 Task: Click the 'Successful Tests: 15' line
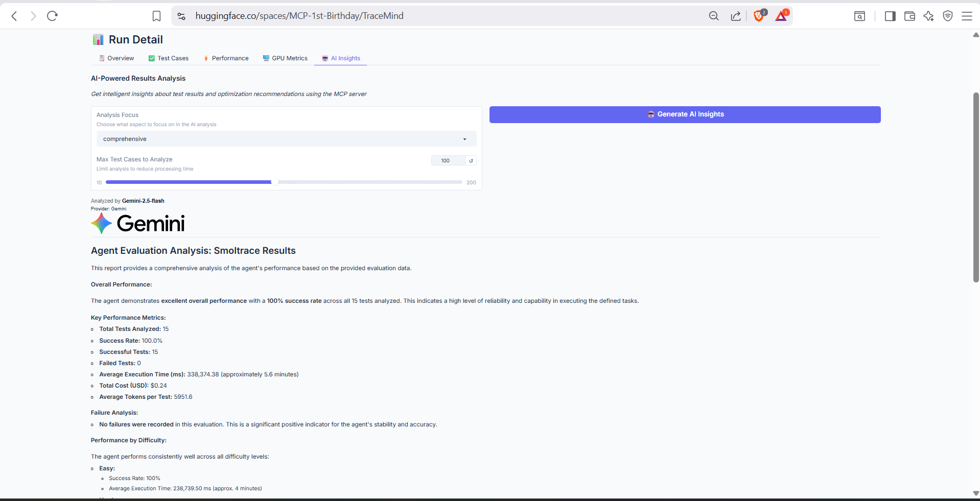coord(129,352)
